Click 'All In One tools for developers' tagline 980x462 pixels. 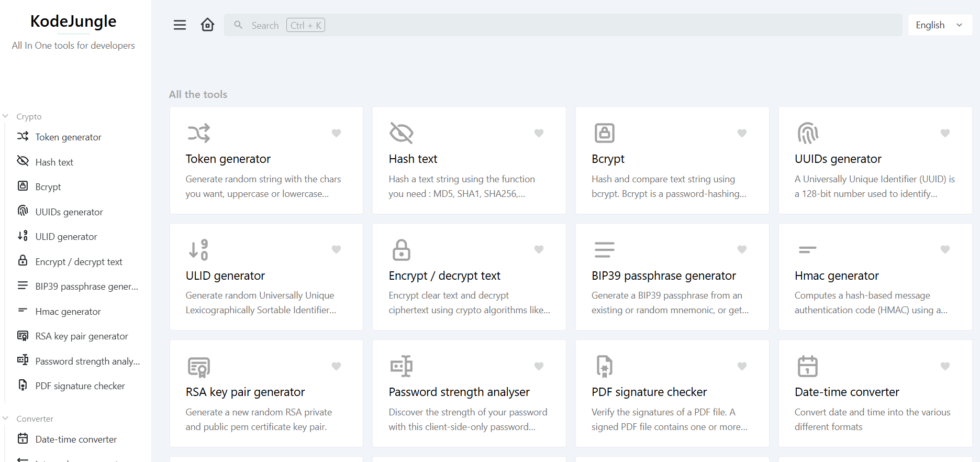pos(73,46)
